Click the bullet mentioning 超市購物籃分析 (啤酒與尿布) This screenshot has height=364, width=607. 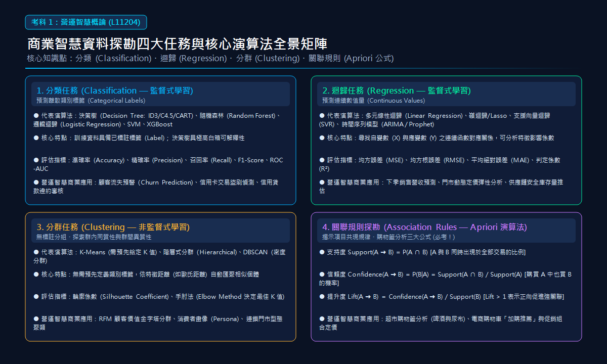[441, 323]
